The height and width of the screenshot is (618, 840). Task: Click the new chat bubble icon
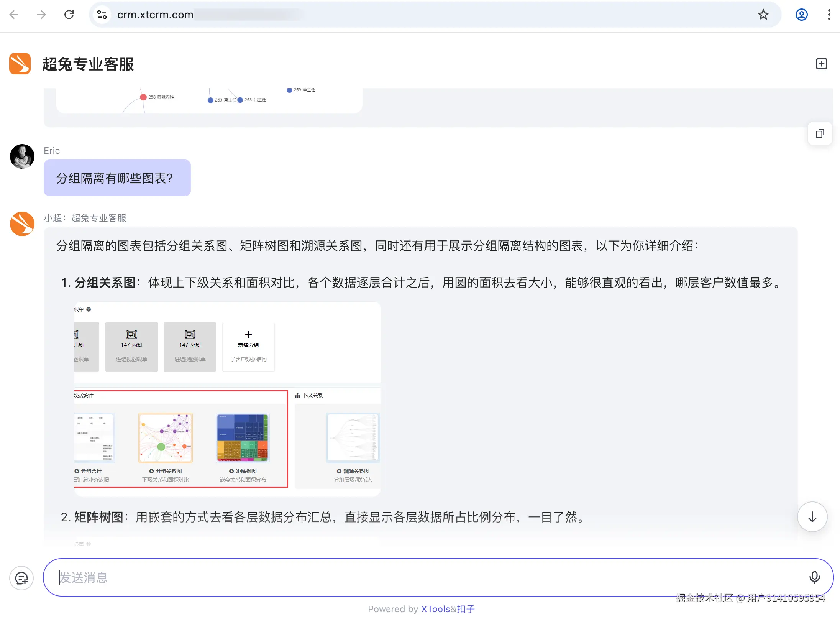pyautogui.click(x=21, y=578)
